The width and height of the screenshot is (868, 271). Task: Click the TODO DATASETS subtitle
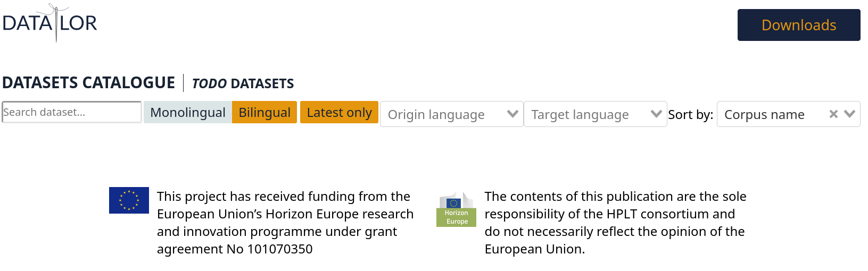(243, 84)
